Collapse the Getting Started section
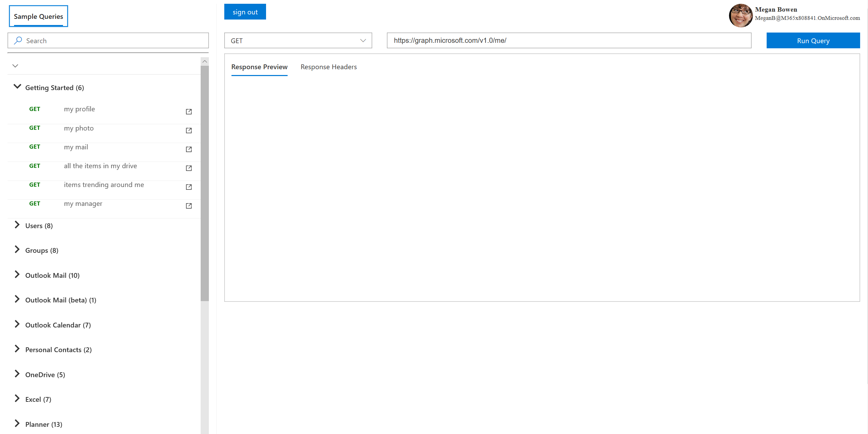The image size is (868, 434). point(17,87)
